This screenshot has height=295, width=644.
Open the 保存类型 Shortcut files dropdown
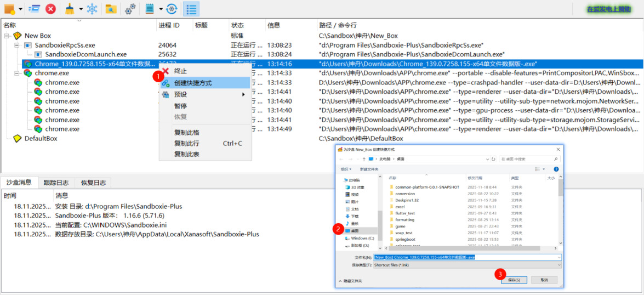point(467,265)
